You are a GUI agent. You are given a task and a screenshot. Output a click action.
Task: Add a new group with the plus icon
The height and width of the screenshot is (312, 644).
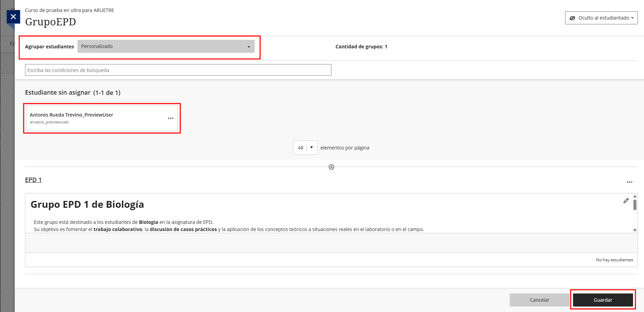(x=331, y=167)
